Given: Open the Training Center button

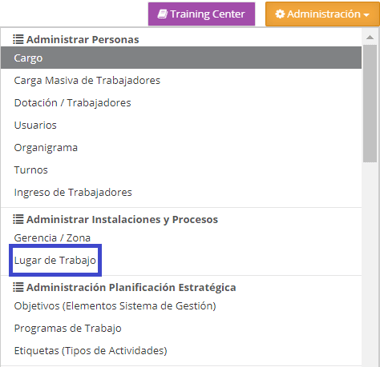Looking at the screenshot, I should pyautogui.click(x=202, y=14).
